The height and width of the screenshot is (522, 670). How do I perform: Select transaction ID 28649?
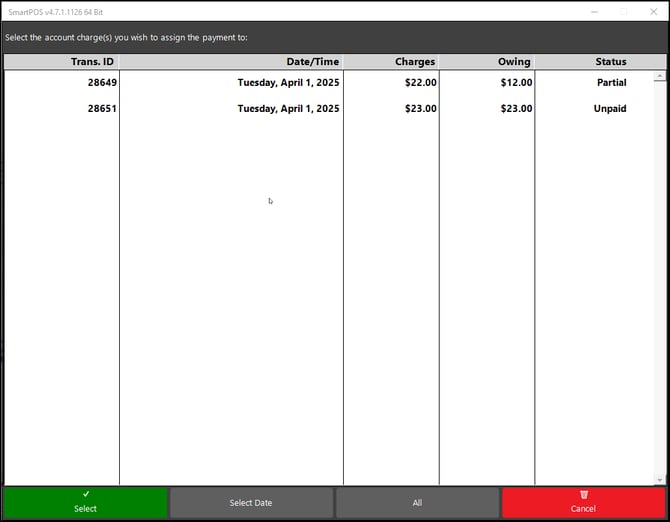pyautogui.click(x=102, y=83)
